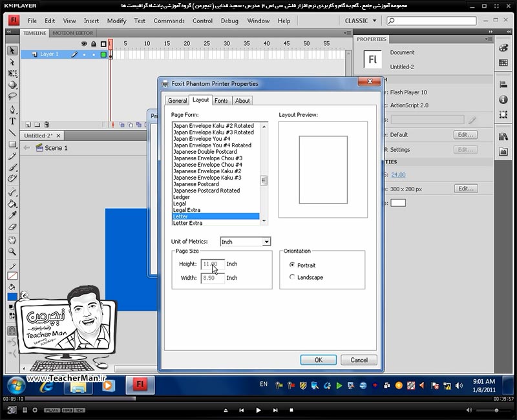Open the Info panel icon in the right dock
The image size is (517, 420).
coord(503,100)
